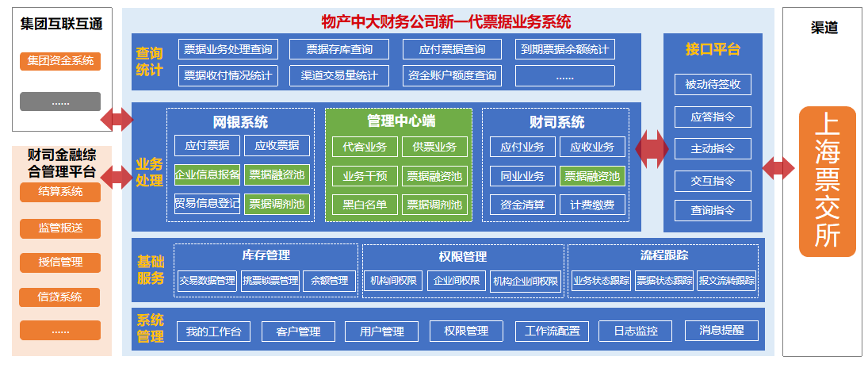Open 交易数据管理
The width and height of the screenshot is (868, 368).
[208, 281]
